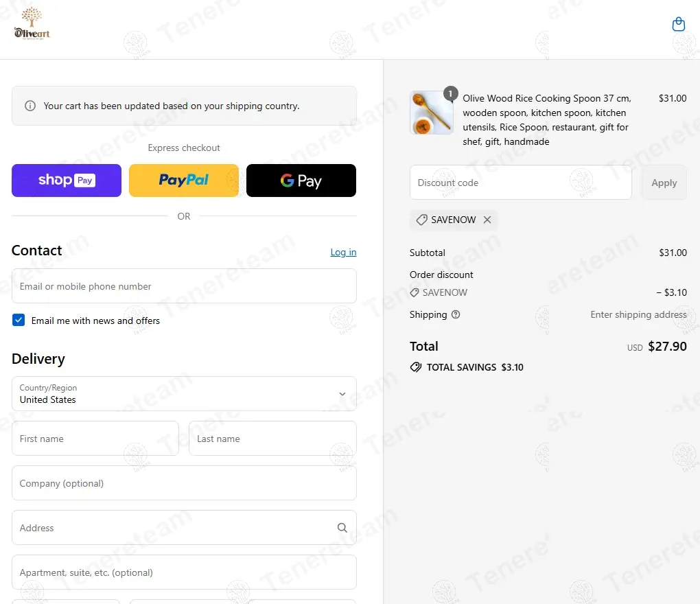Click the Oliveart store logo
The width and height of the screenshot is (700, 604).
coord(32,23)
